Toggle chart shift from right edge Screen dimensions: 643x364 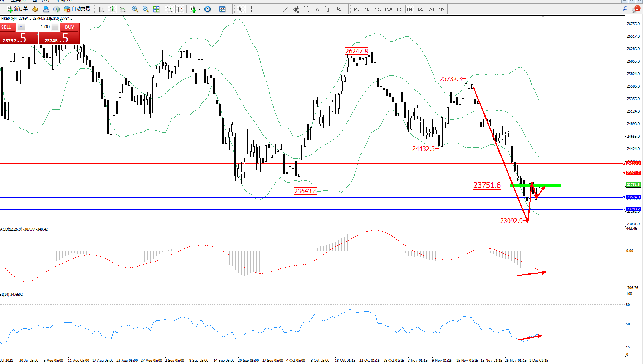tap(180, 9)
